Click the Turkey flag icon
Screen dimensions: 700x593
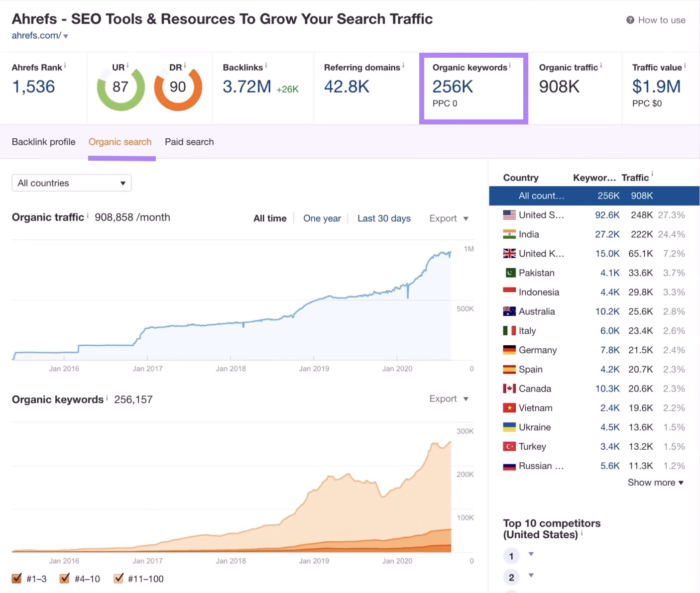(x=509, y=446)
